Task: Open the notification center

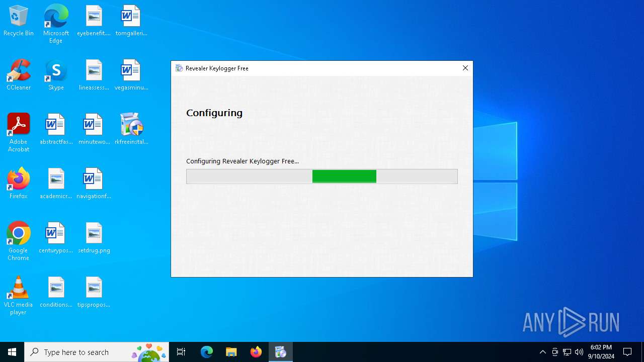Action: pyautogui.click(x=628, y=352)
